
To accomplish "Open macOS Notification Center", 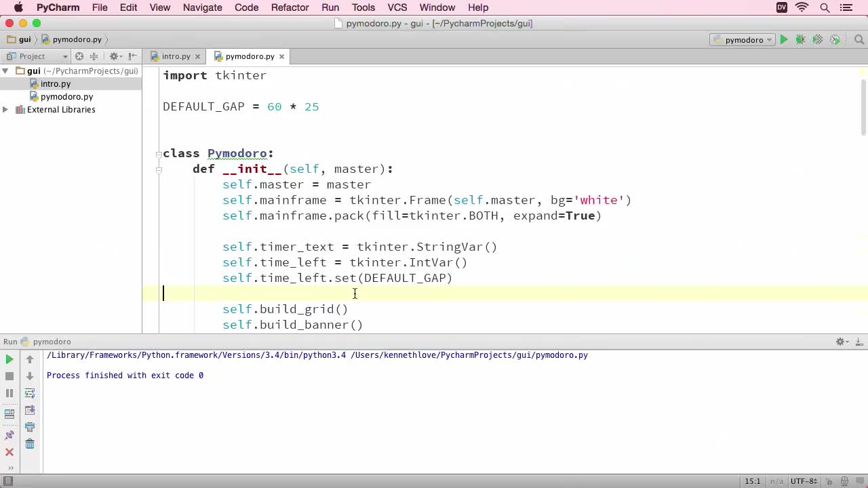I will tap(846, 7).
